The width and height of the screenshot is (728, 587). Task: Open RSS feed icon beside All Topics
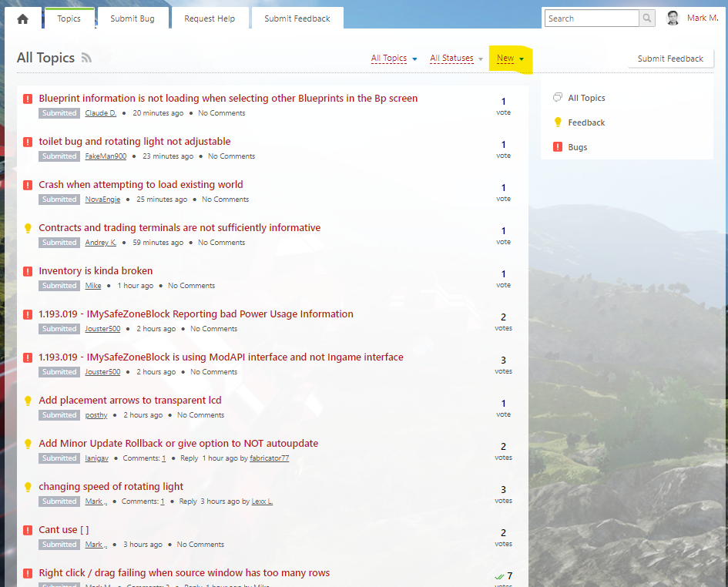pyautogui.click(x=86, y=59)
